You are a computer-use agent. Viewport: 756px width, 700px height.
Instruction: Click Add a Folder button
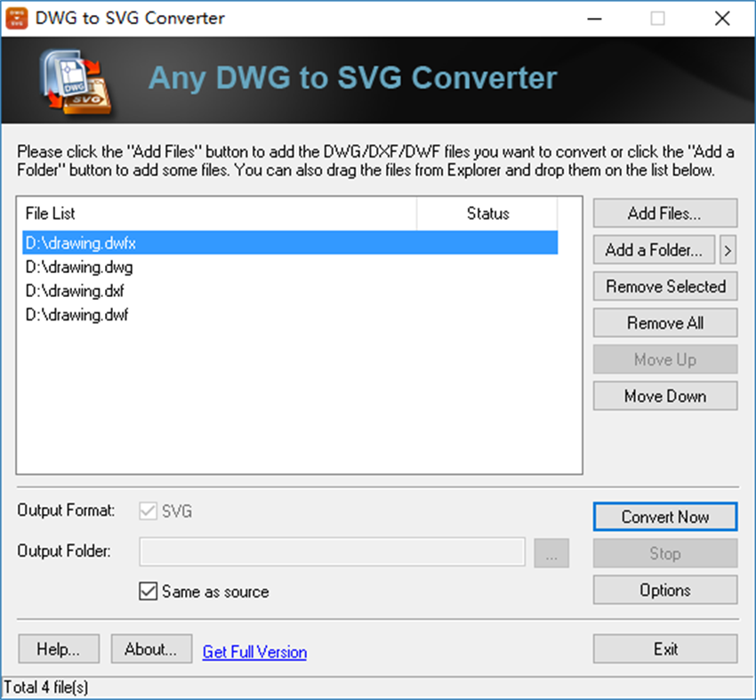[654, 250]
